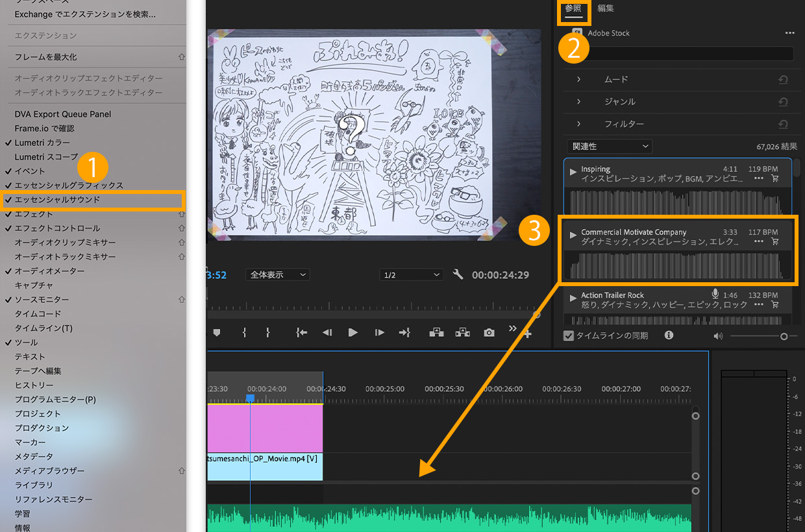805x532 pixels.
Task: Preview the Action Trailer Rock track
Action: [x=573, y=298]
